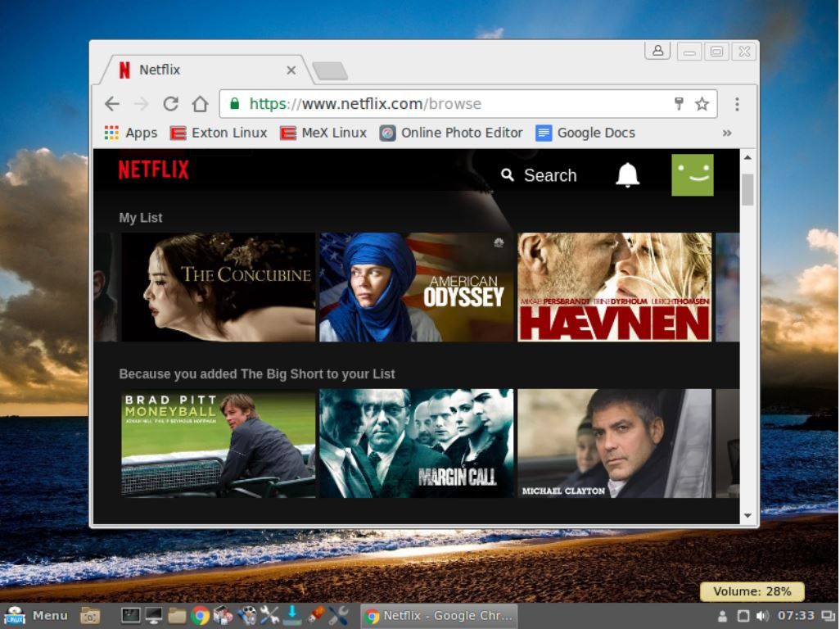Screen dimensions: 840x629
Task: Click the saved password key icon
Action: 679,103
